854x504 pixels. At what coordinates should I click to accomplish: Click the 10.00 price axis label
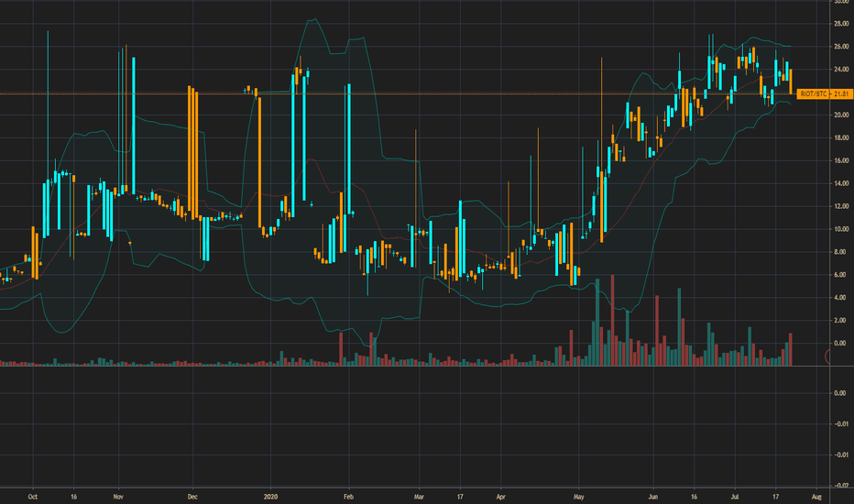[x=841, y=229]
